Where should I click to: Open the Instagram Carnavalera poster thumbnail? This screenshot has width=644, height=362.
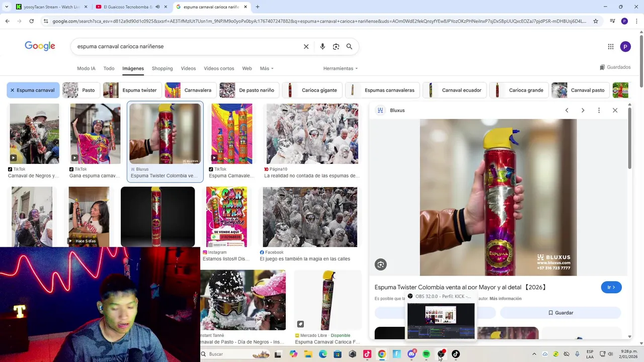pyautogui.click(x=226, y=217)
